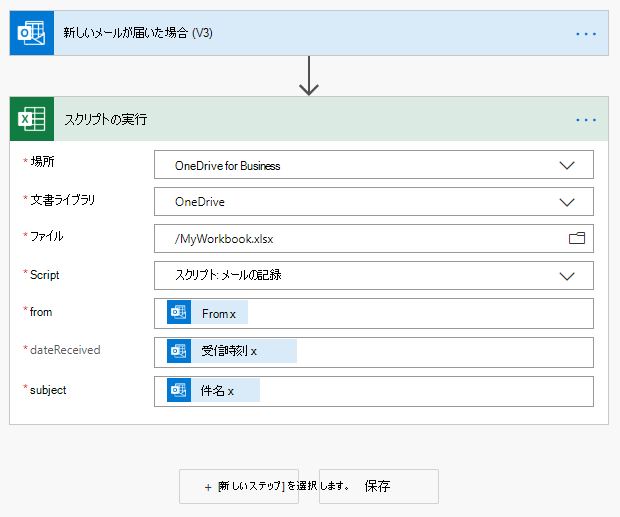This screenshot has width=620, height=517.
Task: Click inside the dateReceived parameter field
Action: (x=374, y=352)
